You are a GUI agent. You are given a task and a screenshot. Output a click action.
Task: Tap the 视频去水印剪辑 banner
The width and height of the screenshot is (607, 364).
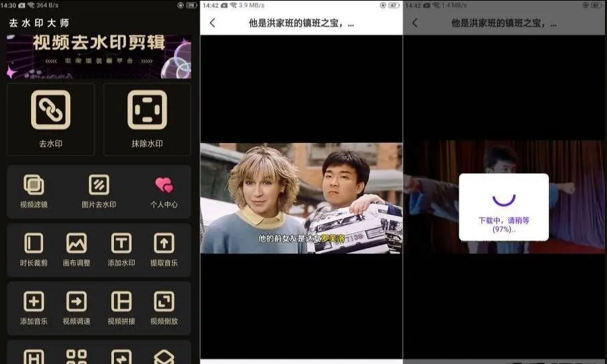(98, 57)
